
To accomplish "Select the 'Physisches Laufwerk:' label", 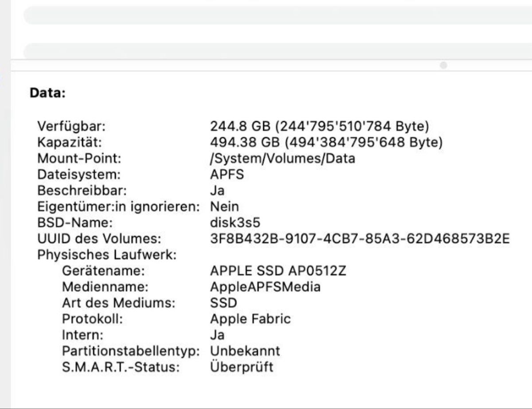I will [107, 255].
